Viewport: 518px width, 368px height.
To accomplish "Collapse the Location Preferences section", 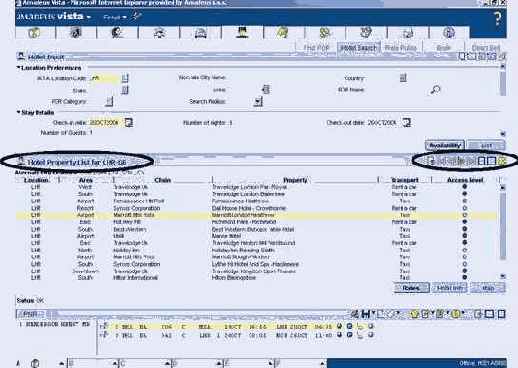I will tap(18, 68).
